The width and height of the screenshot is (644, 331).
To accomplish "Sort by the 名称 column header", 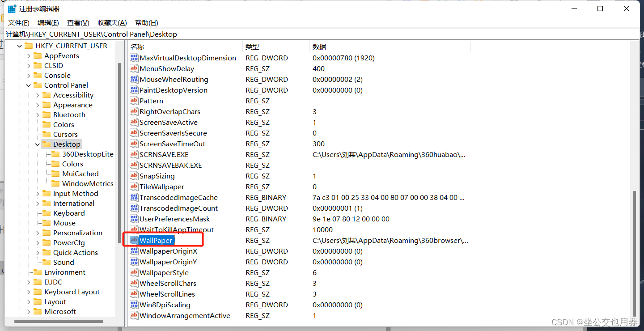I will (185, 47).
